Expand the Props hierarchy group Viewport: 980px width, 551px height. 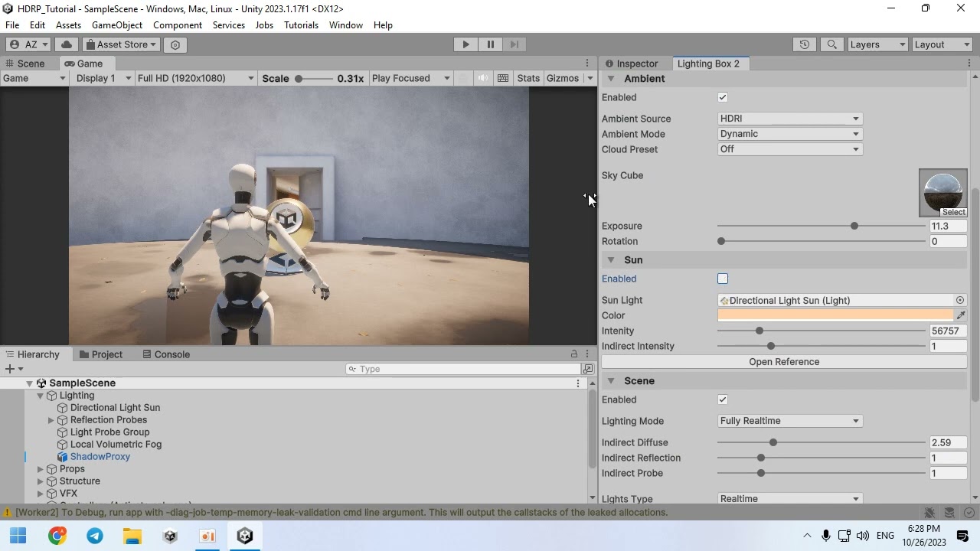[x=41, y=469]
